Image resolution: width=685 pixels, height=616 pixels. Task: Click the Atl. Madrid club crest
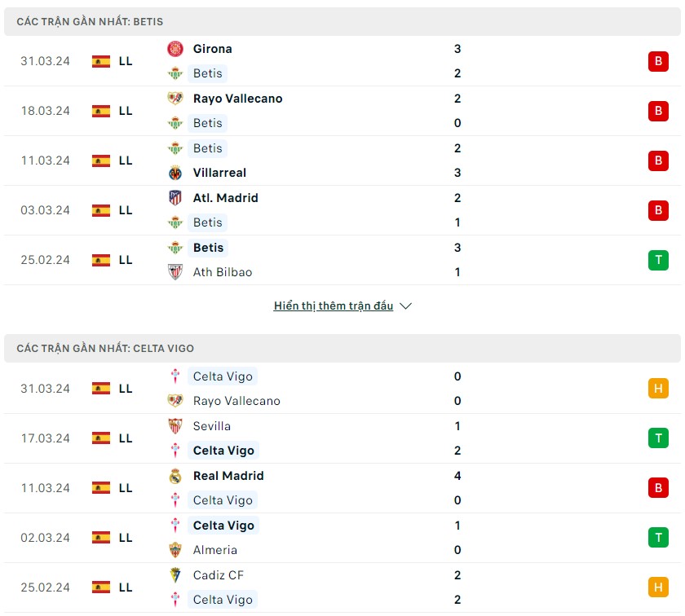tap(175, 198)
